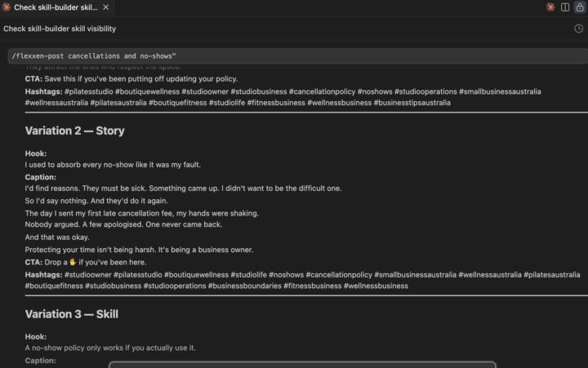Viewport: 588px width, 368px height.
Task: Click the /flexxen-post command prompt block
Action: click(298, 55)
